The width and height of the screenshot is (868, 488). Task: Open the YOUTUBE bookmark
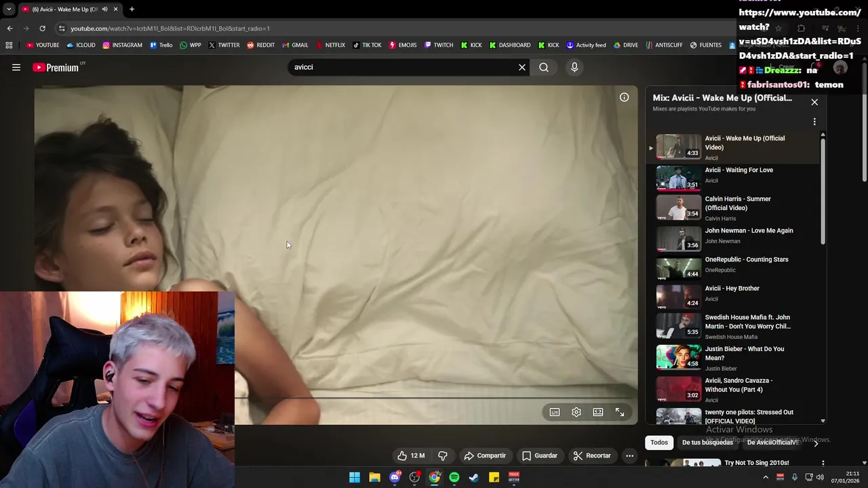[x=43, y=45]
